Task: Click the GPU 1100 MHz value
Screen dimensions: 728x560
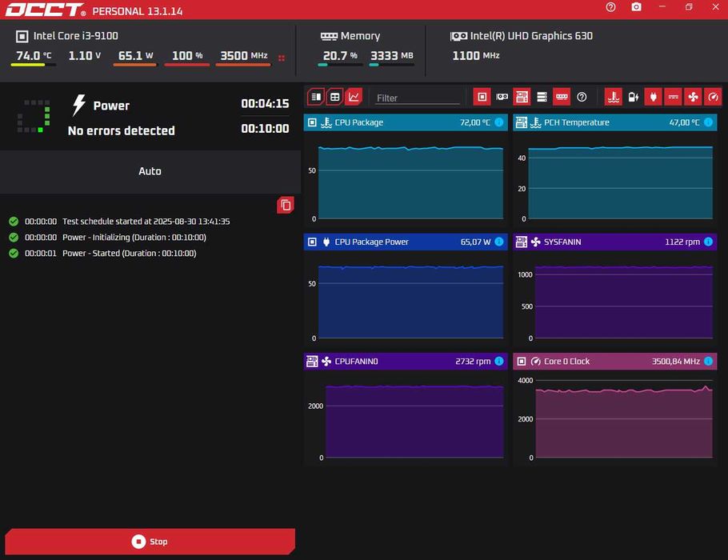Action: [x=476, y=56]
